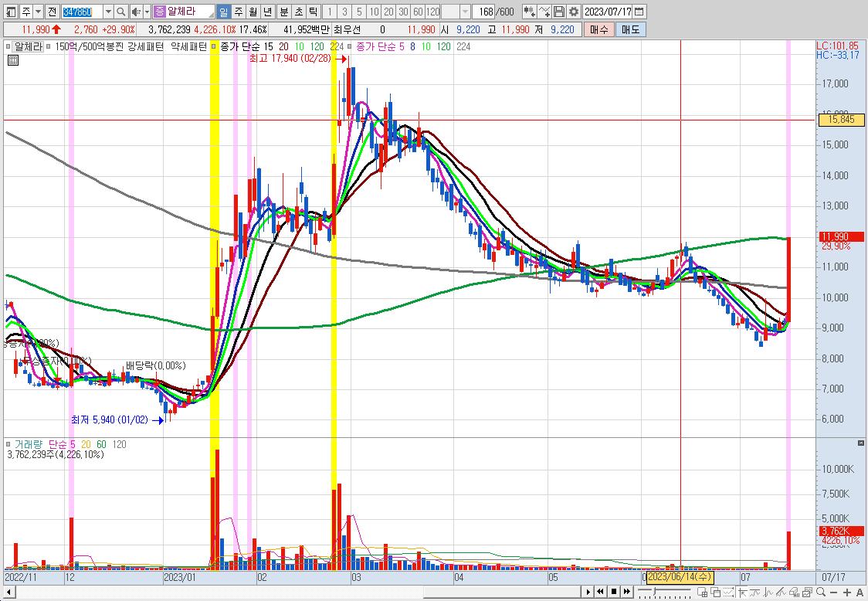Click the data grid table icon
The image size is (868, 601).
[x=12, y=59]
